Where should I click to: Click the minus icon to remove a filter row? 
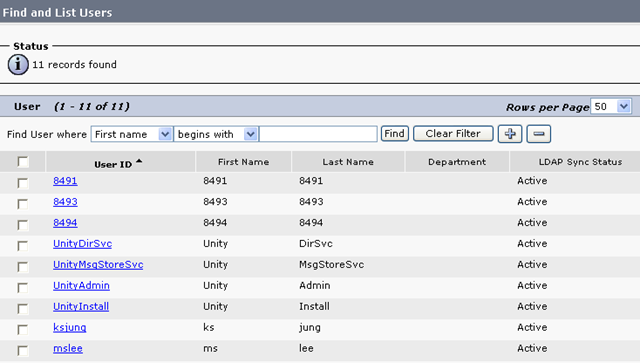539,134
